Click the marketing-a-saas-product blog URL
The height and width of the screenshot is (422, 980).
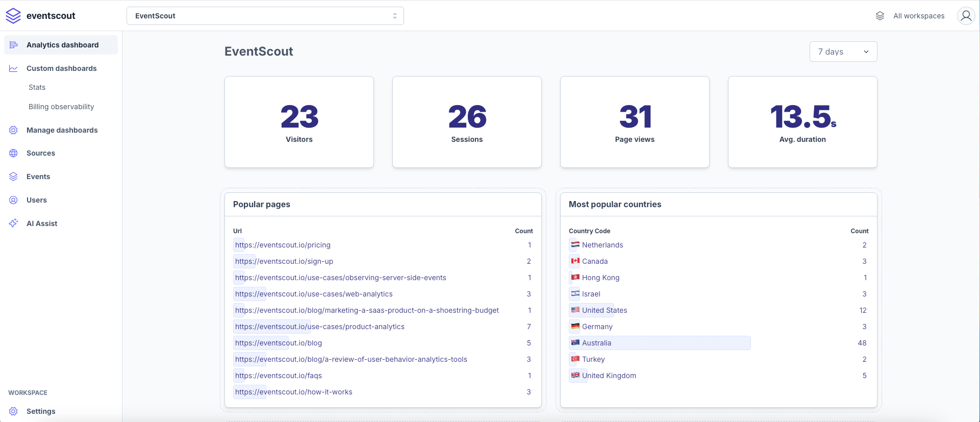point(367,310)
